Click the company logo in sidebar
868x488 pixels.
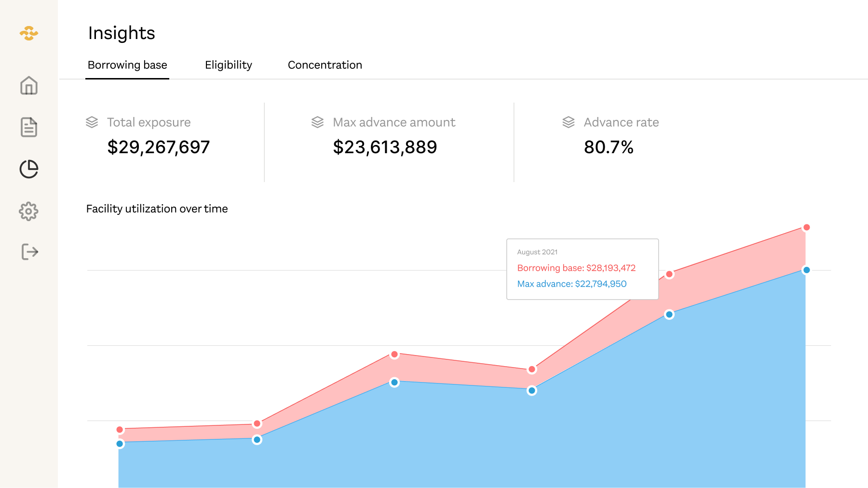[x=29, y=33]
